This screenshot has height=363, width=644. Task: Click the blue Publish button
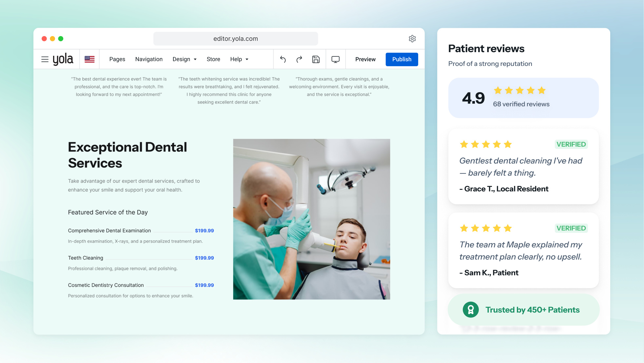click(x=402, y=59)
